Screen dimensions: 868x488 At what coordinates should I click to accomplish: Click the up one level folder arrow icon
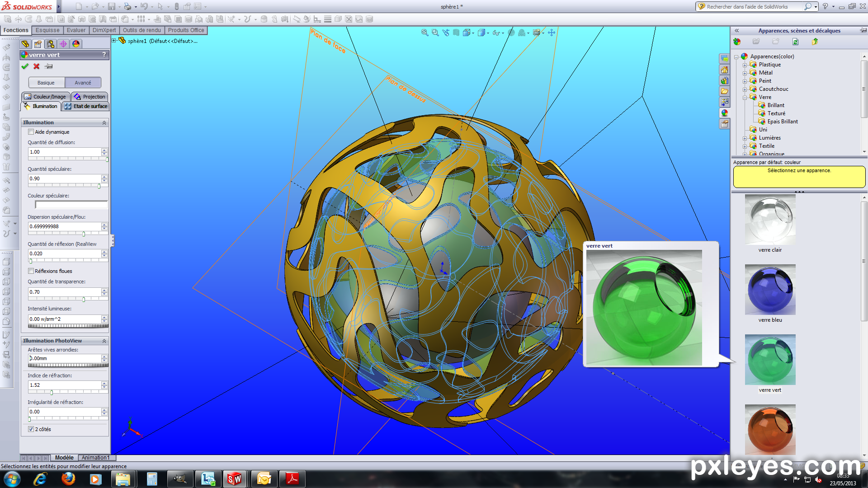point(815,42)
